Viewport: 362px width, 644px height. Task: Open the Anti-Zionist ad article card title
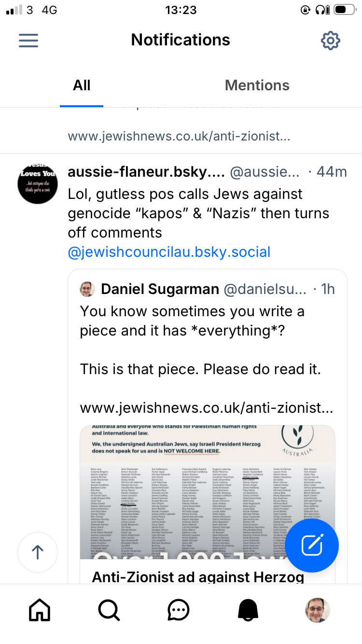198,577
